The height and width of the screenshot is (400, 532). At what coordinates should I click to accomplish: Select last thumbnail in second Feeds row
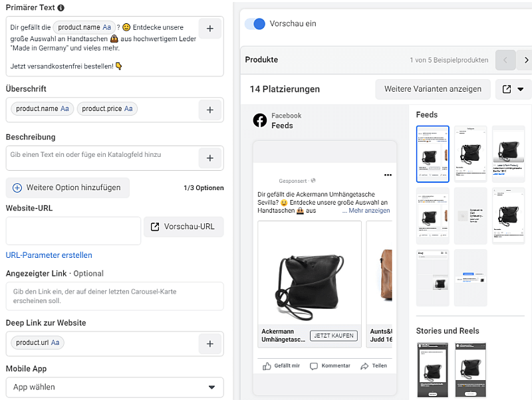point(509,216)
